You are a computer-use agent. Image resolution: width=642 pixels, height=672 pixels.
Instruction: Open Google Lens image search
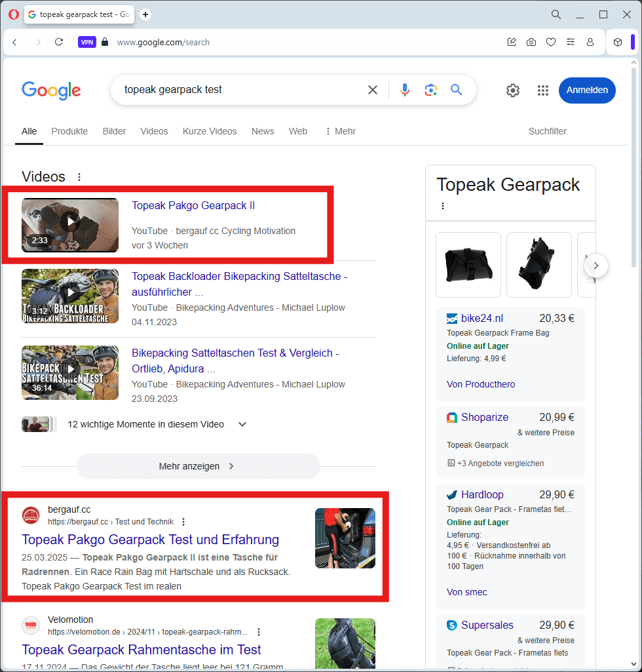(x=430, y=90)
